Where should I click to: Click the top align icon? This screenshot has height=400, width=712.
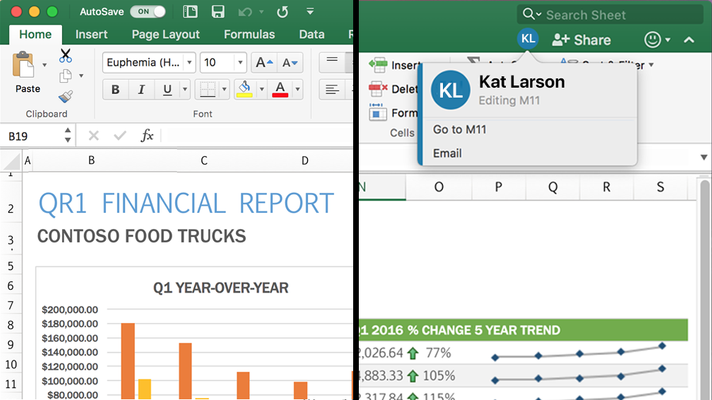(332, 62)
